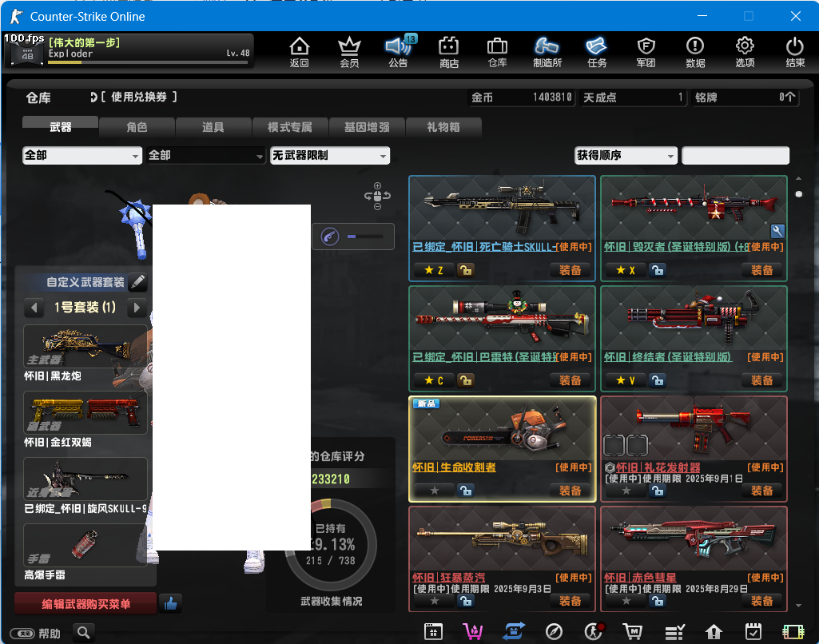819x644 pixels.
Task: Open the 公告 announcements megaphone
Action: 399,52
